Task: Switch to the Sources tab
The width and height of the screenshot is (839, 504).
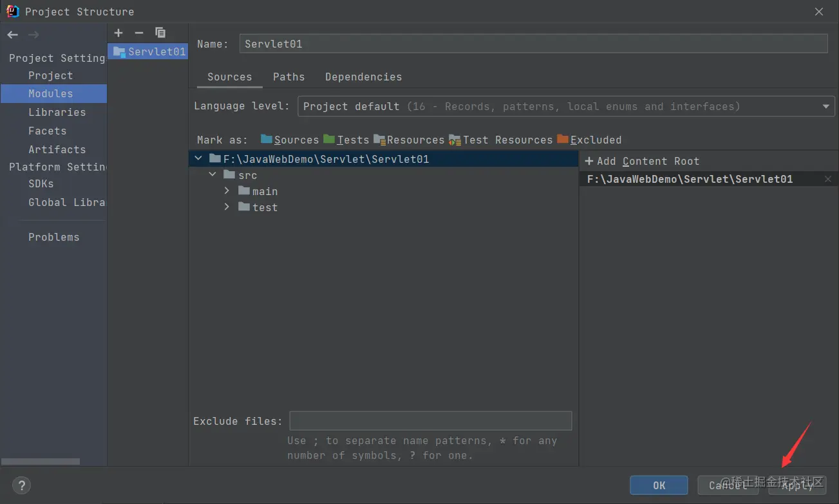Action: [229, 77]
